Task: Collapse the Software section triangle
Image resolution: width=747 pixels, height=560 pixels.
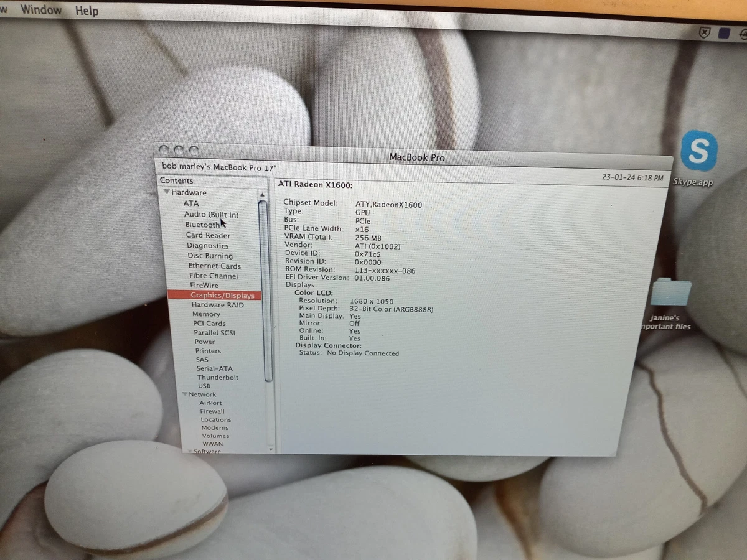Action: coord(189,452)
